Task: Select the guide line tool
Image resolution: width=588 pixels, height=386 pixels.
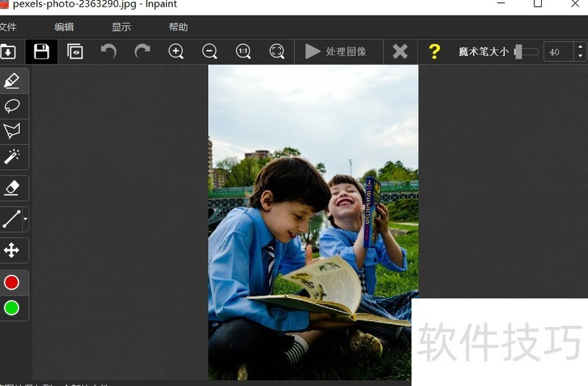Action: (11, 219)
